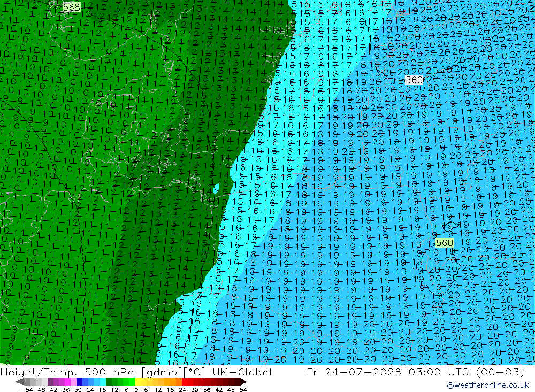The image size is (535, 392).
Task: Click the dark blue legend swatch at -30
Action: tap(80, 382)
